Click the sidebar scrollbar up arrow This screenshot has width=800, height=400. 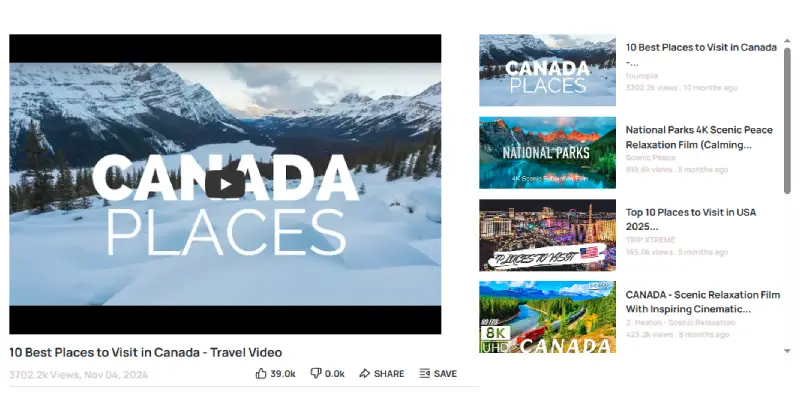(787, 41)
